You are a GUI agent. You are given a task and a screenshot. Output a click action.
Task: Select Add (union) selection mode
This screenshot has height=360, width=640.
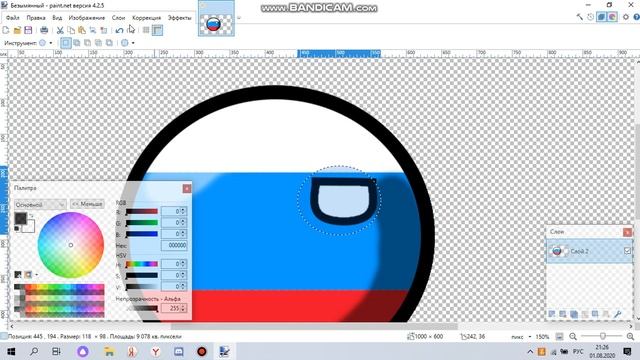[77, 42]
